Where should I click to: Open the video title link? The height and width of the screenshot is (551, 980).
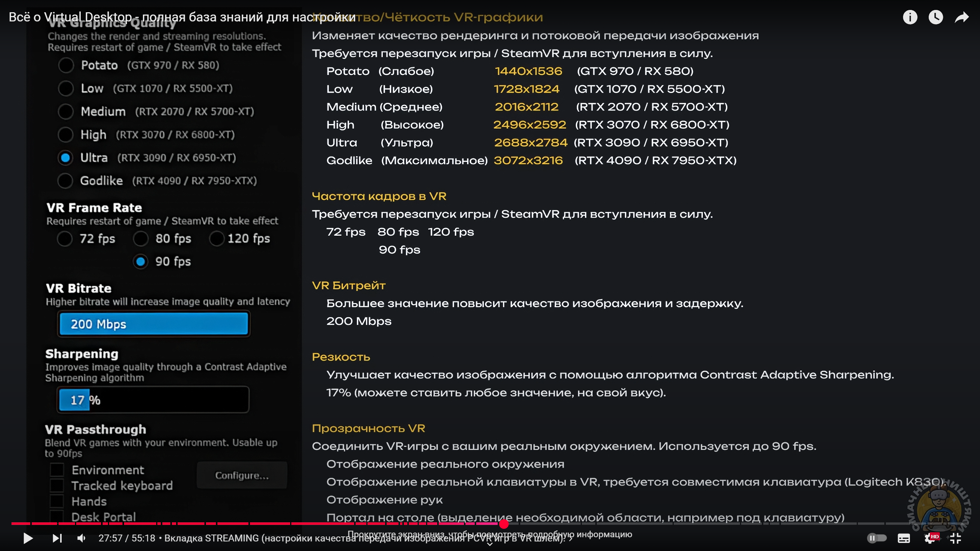coord(182,17)
